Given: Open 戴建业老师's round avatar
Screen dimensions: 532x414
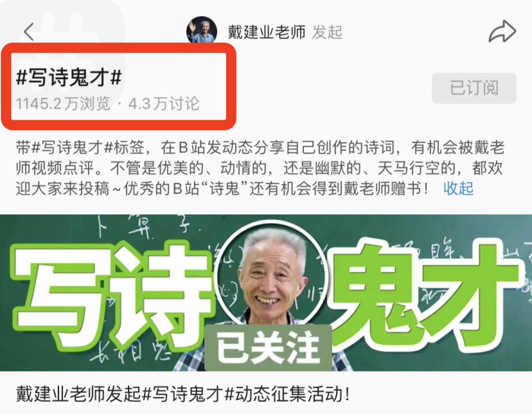Looking at the screenshot, I should [x=202, y=30].
